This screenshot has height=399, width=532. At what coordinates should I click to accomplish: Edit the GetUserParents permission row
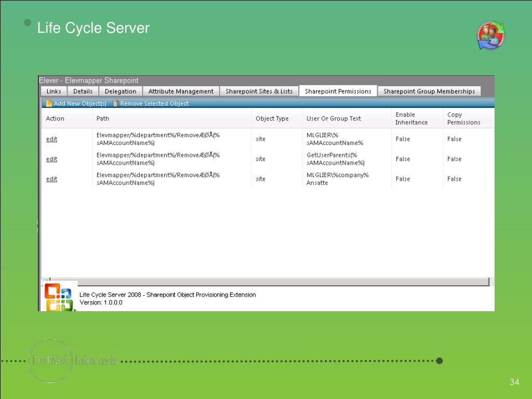[51, 159]
